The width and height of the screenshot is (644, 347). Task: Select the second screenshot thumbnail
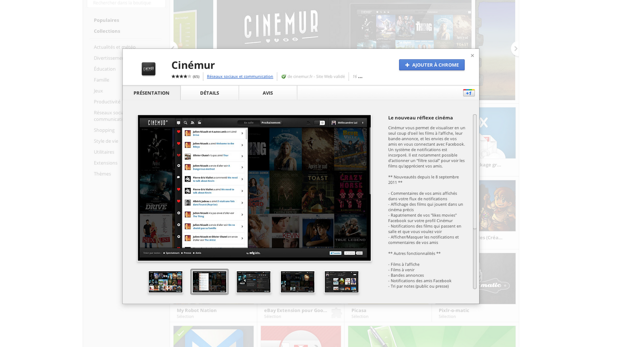tap(209, 282)
